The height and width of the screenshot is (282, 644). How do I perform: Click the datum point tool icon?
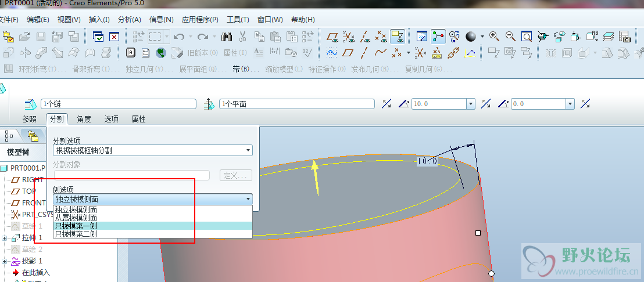pos(397,52)
